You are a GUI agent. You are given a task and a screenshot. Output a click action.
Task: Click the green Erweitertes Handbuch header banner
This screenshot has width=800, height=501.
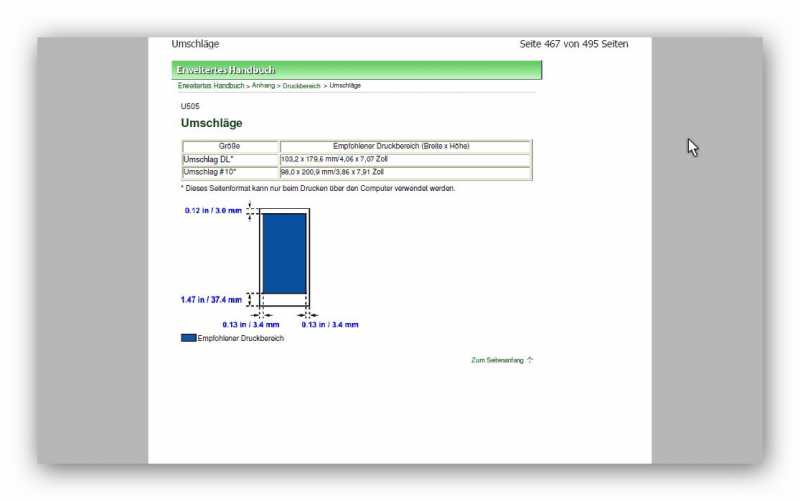pyautogui.click(x=356, y=70)
